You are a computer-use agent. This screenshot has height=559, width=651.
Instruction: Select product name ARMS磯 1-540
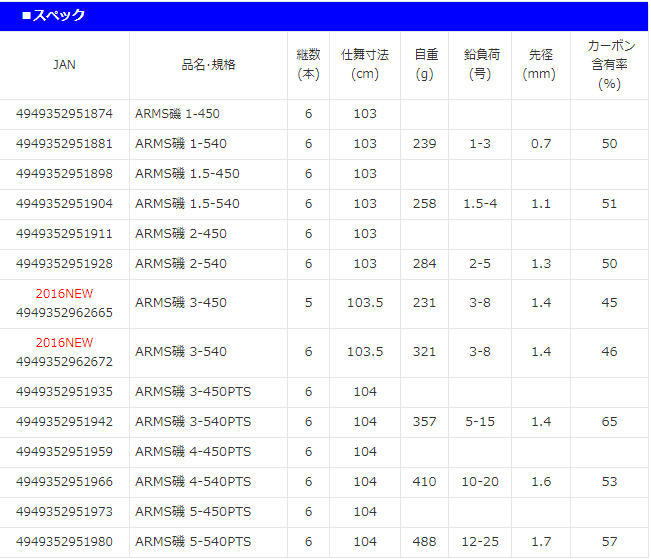click(181, 144)
